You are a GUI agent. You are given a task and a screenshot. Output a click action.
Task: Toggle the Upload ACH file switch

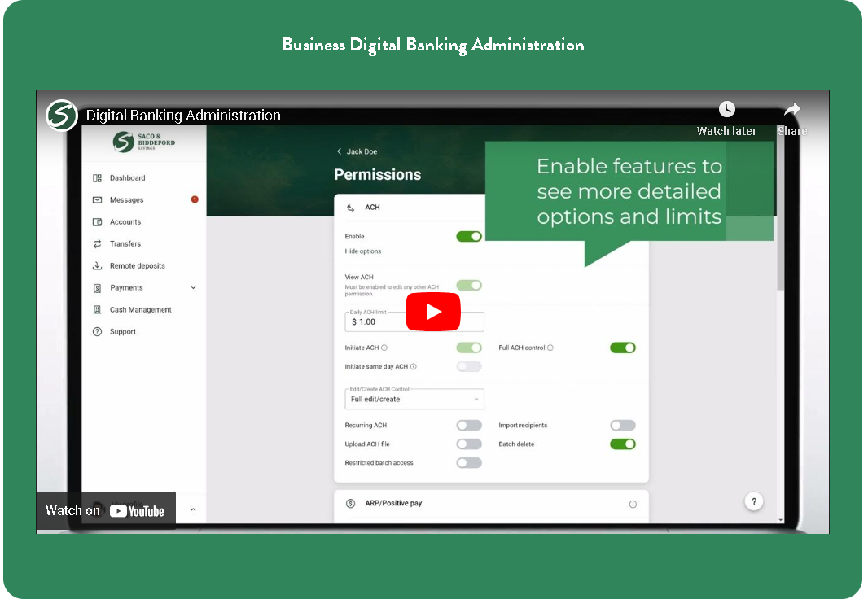[x=469, y=444]
